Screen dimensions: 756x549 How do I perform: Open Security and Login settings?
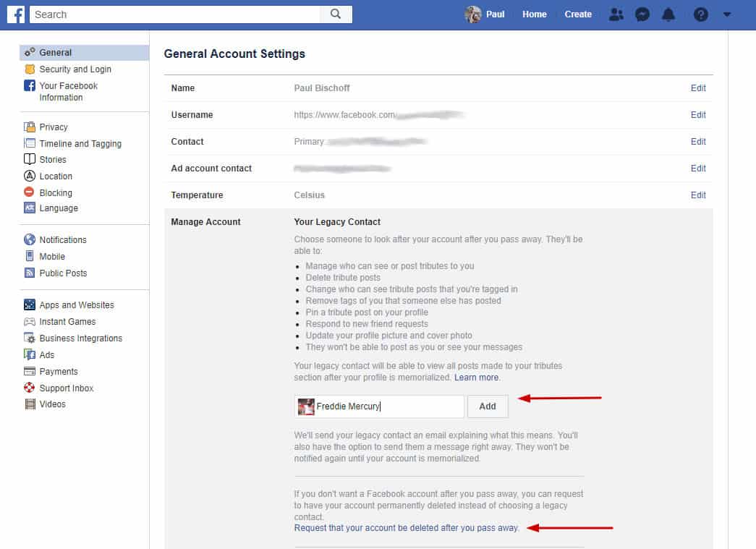pyautogui.click(x=75, y=69)
